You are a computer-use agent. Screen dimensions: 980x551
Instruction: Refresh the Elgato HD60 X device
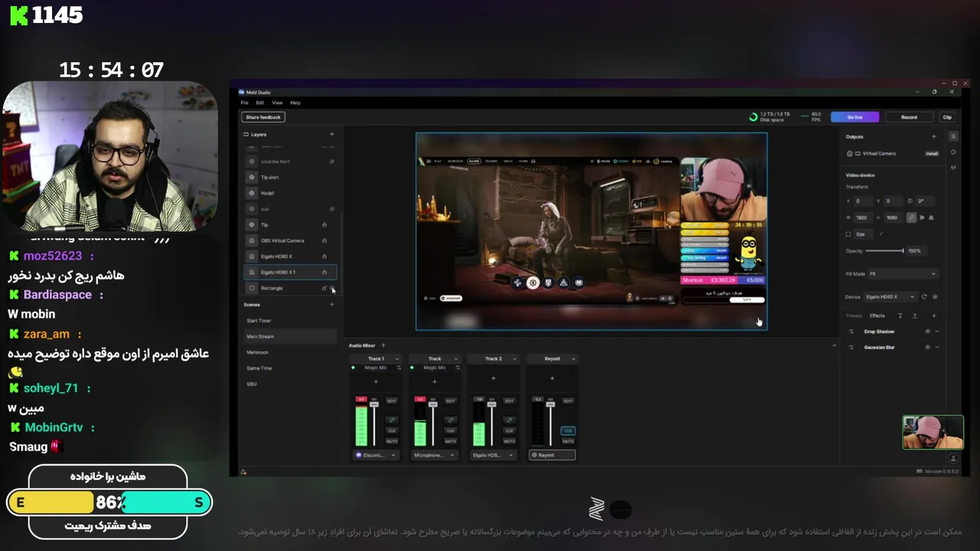click(x=924, y=297)
